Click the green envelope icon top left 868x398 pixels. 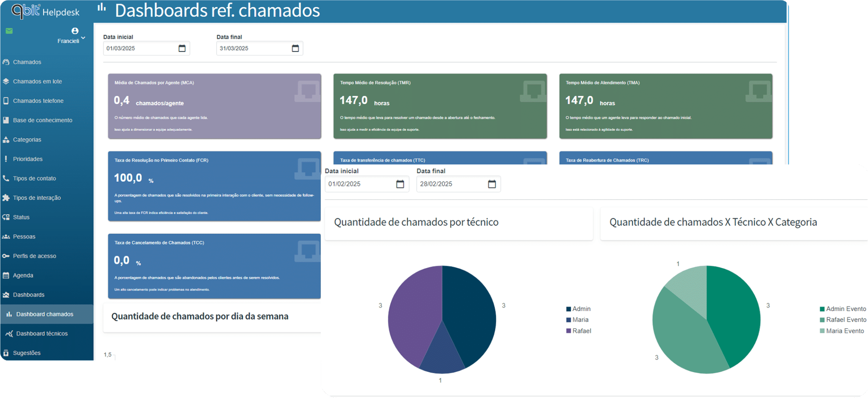pyautogui.click(x=8, y=31)
